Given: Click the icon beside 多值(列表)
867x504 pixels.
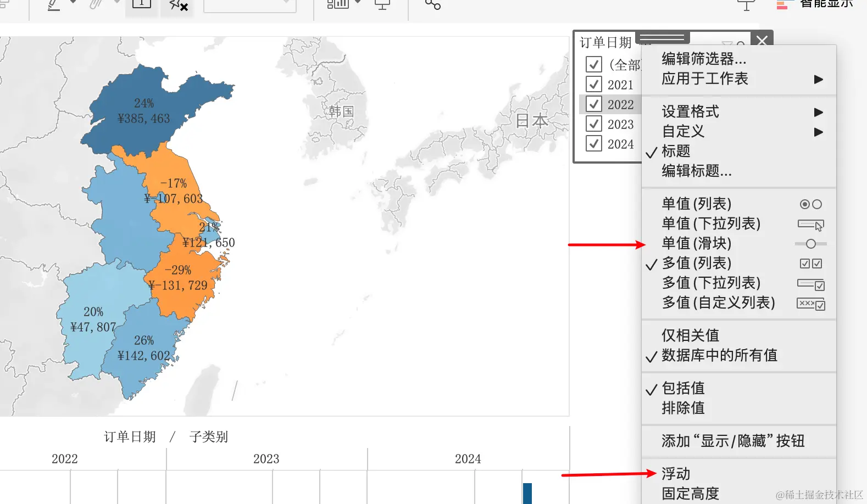Looking at the screenshot, I should [x=811, y=264].
